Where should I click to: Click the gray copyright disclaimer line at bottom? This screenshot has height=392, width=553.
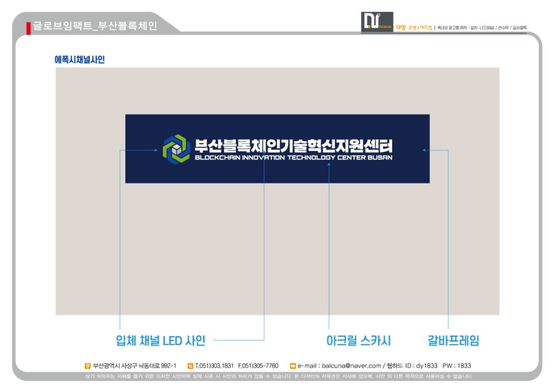pyautogui.click(x=279, y=377)
